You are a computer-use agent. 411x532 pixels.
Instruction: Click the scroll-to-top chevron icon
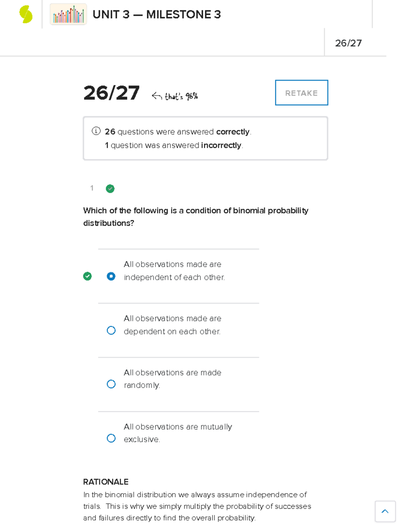(x=385, y=511)
